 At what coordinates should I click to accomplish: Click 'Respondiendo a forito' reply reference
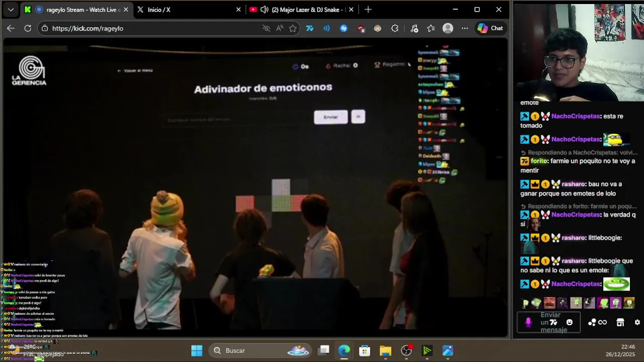[x=579, y=206]
